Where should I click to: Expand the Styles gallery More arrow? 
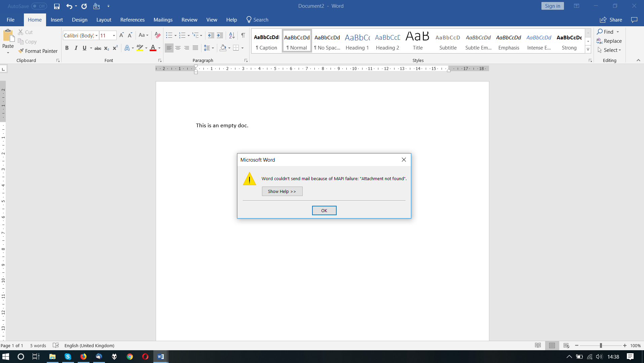click(x=588, y=49)
